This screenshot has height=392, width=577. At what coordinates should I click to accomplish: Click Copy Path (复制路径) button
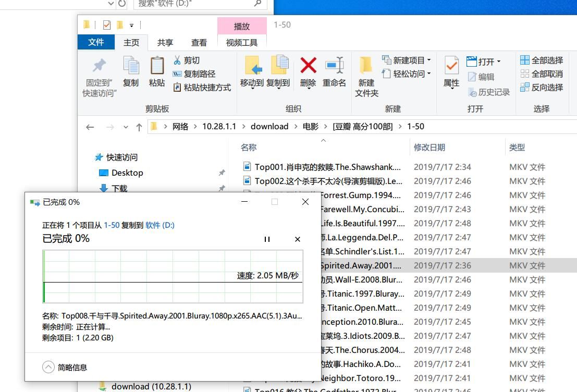[194, 74]
